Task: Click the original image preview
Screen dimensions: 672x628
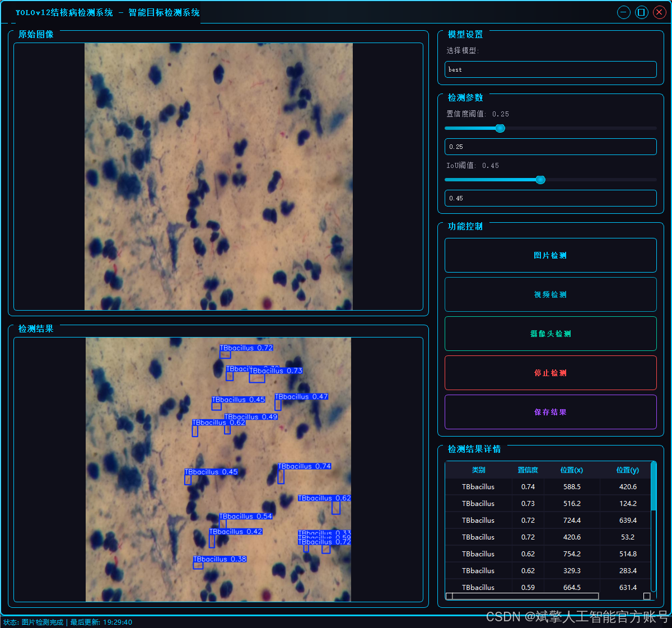Action: (x=218, y=176)
